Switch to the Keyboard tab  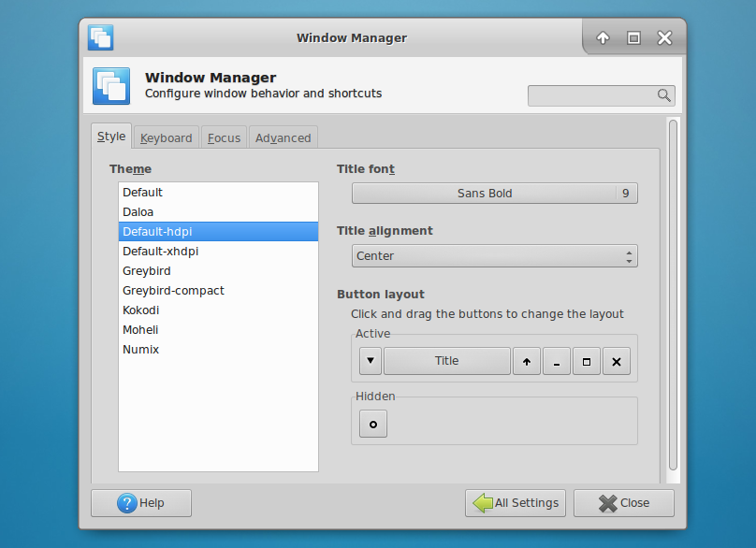166,137
